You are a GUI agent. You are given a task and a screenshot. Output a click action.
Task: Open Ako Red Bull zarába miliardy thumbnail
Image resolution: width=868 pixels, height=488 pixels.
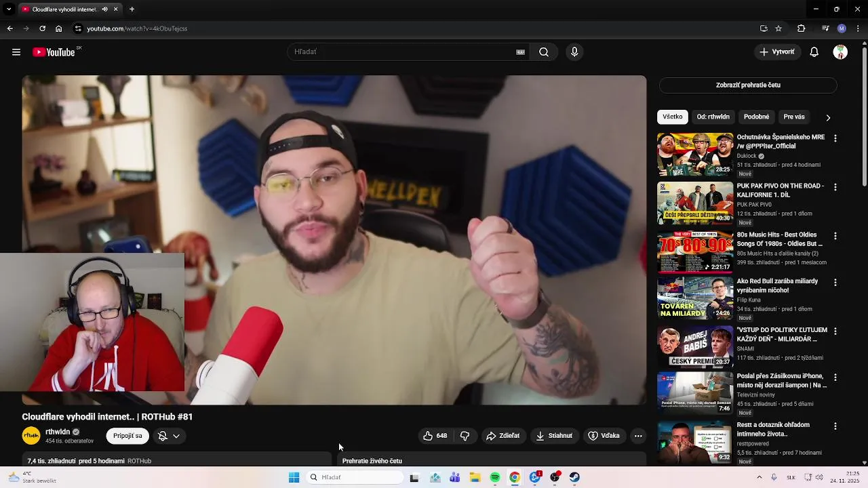pyautogui.click(x=695, y=298)
